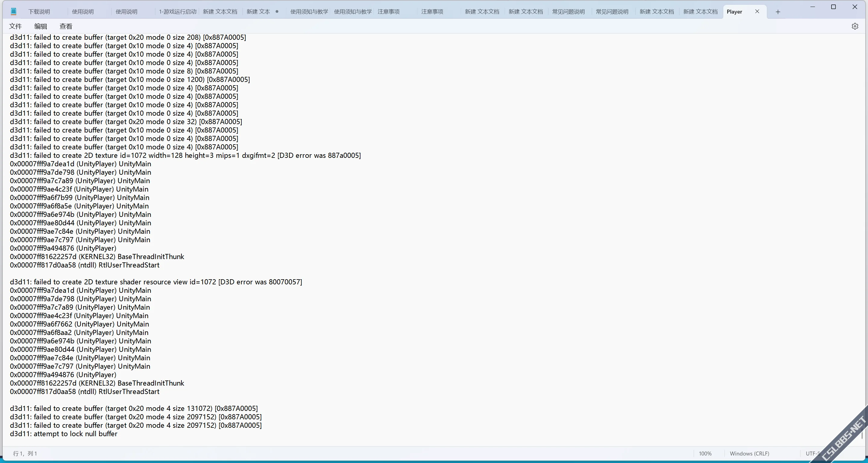Close the Player tab with its X
868x463 pixels.
click(x=757, y=11)
